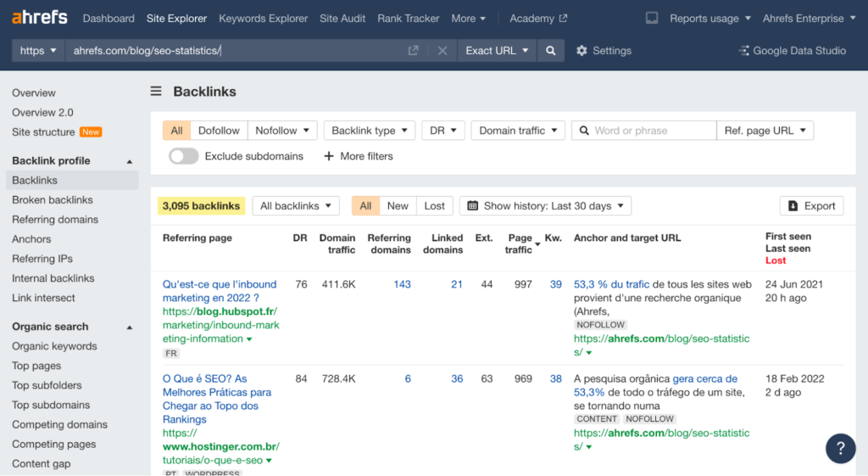Open Keywords Explorer in top navigation
868x476 pixels.
coord(264,18)
